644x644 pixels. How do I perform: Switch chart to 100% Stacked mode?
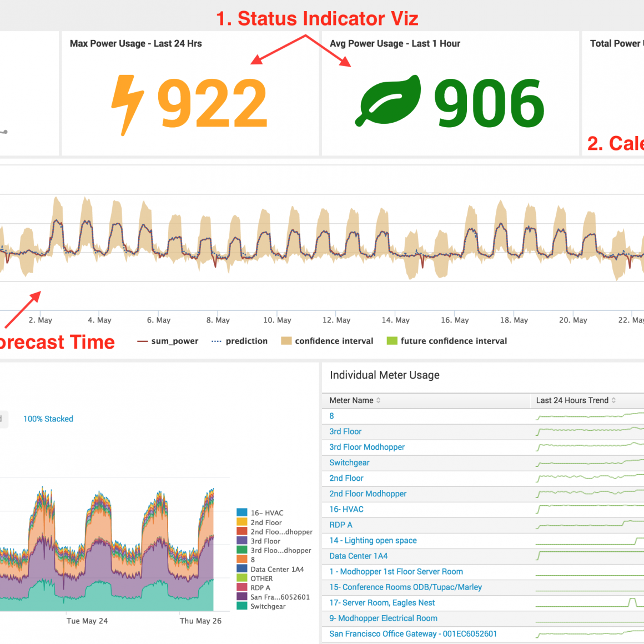(x=48, y=419)
